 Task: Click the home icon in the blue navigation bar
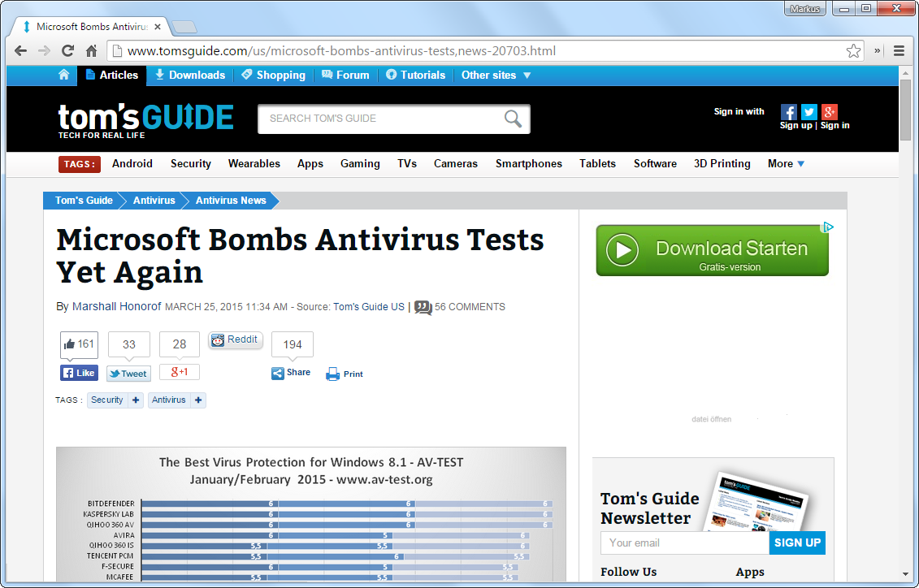coord(63,75)
